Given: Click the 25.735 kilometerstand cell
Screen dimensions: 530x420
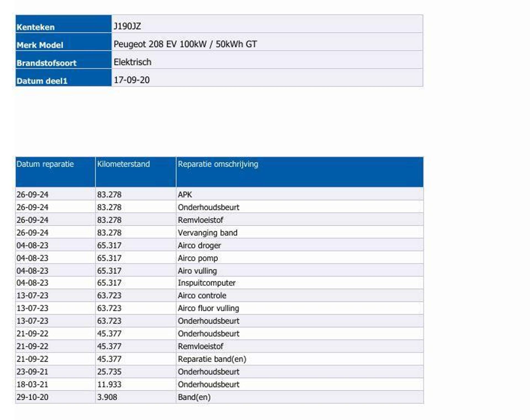Looking at the screenshot, I should tap(109, 372).
